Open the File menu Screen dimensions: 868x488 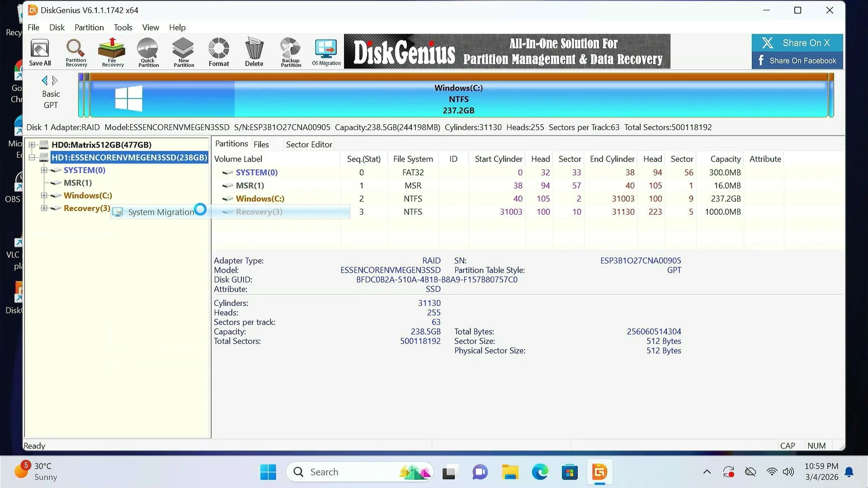[x=33, y=27]
